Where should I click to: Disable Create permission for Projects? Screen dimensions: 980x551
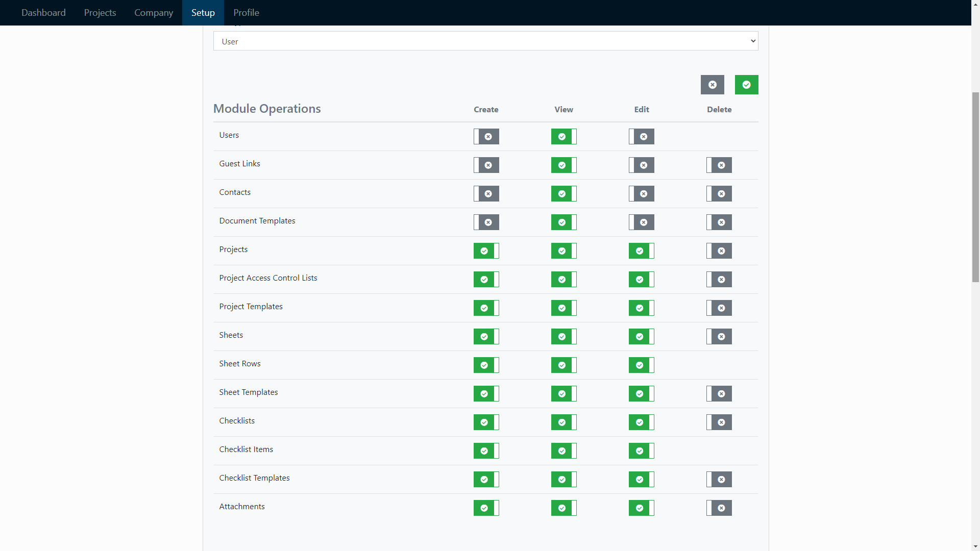point(486,251)
